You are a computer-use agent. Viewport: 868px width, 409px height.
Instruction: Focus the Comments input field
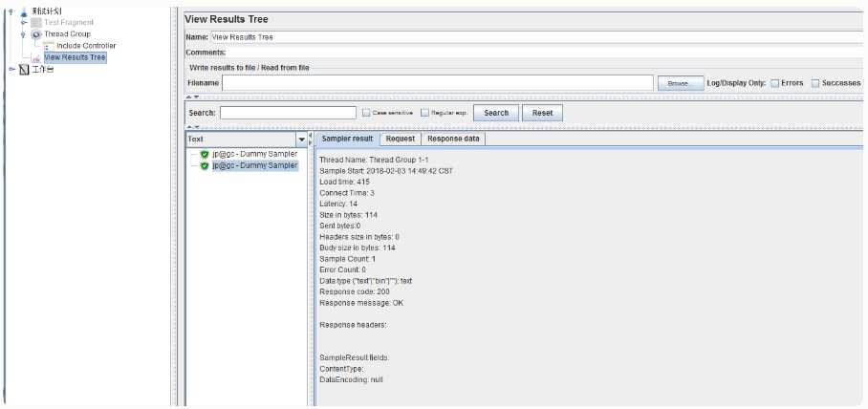[545, 53]
